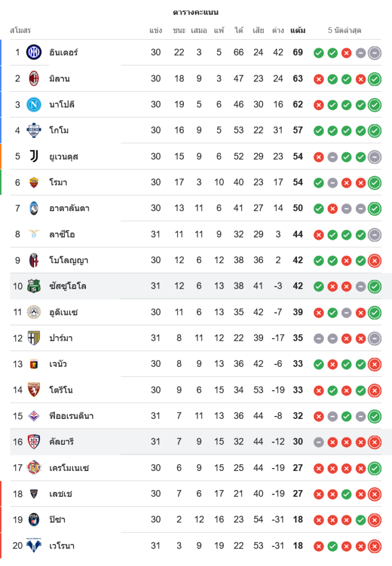Click the Fiorentina crest icon
The height and width of the screenshot is (566, 392).
point(34,416)
